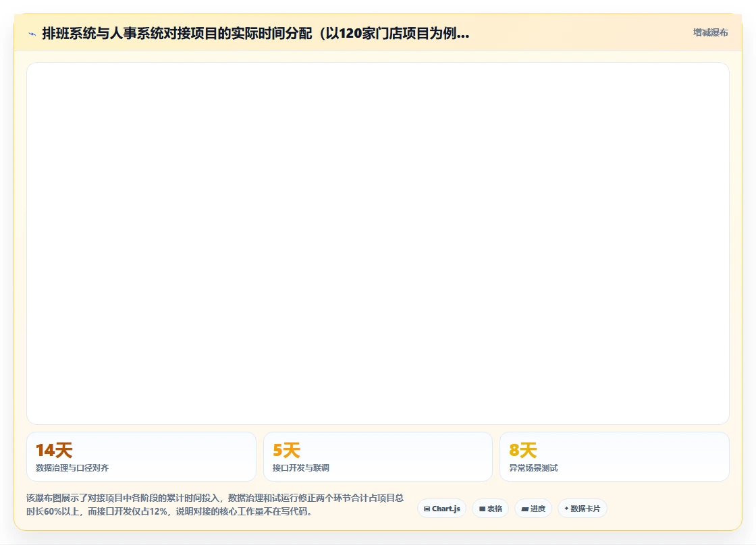Screen dimensions: 756x545
Task: Click the 接口开发与联调 label
Action: [x=301, y=468]
